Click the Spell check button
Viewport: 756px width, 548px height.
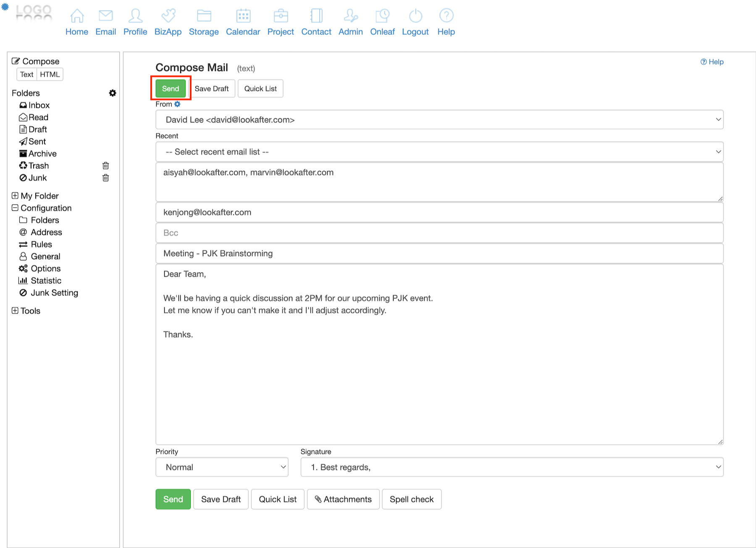tap(411, 499)
